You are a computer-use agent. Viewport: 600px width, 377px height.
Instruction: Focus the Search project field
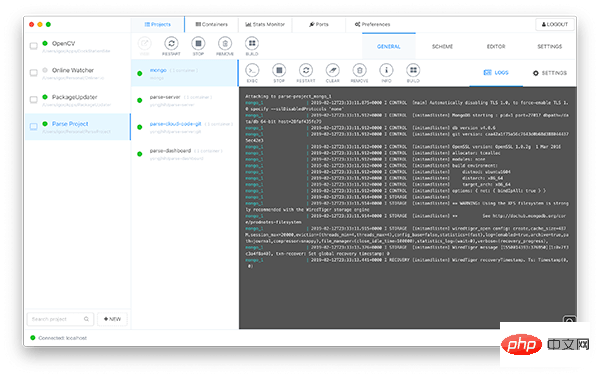(x=60, y=319)
